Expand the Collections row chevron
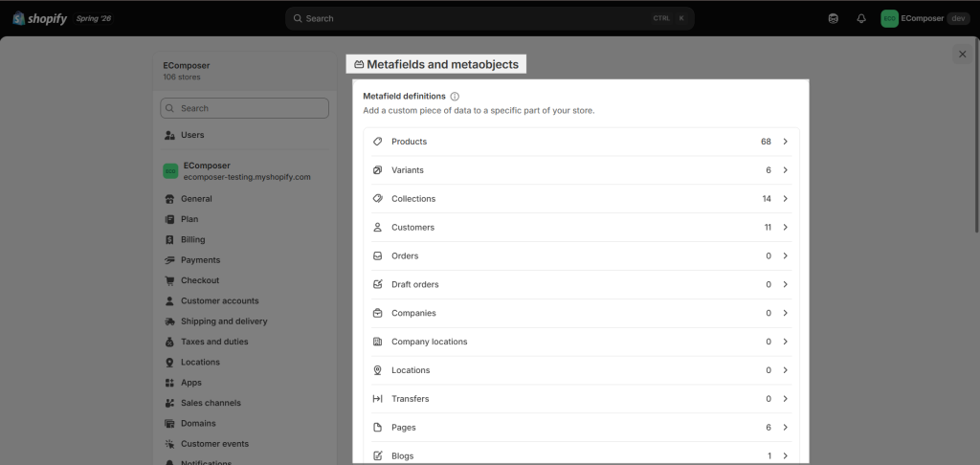This screenshot has width=980, height=465. pyautogui.click(x=786, y=199)
